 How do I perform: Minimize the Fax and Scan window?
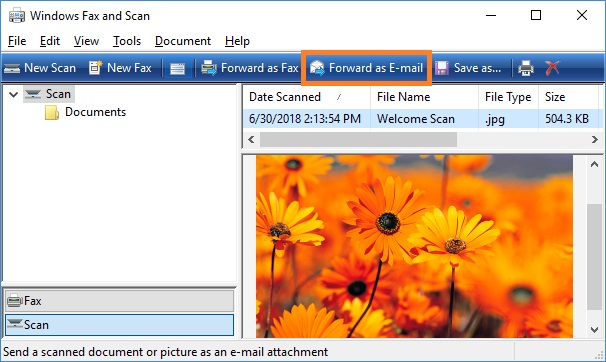tap(491, 15)
